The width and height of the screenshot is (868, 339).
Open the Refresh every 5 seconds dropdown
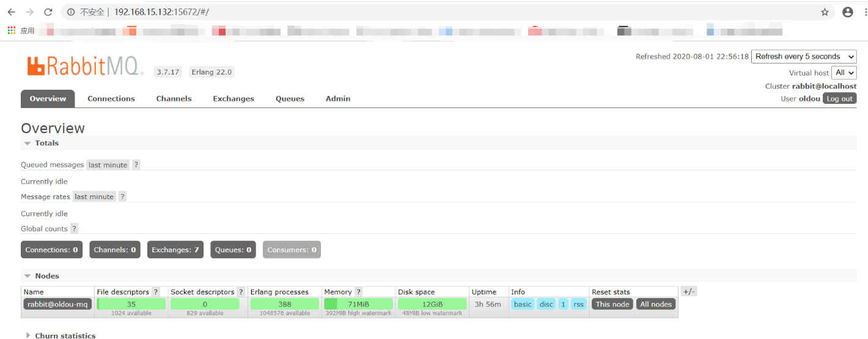click(x=804, y=56)
